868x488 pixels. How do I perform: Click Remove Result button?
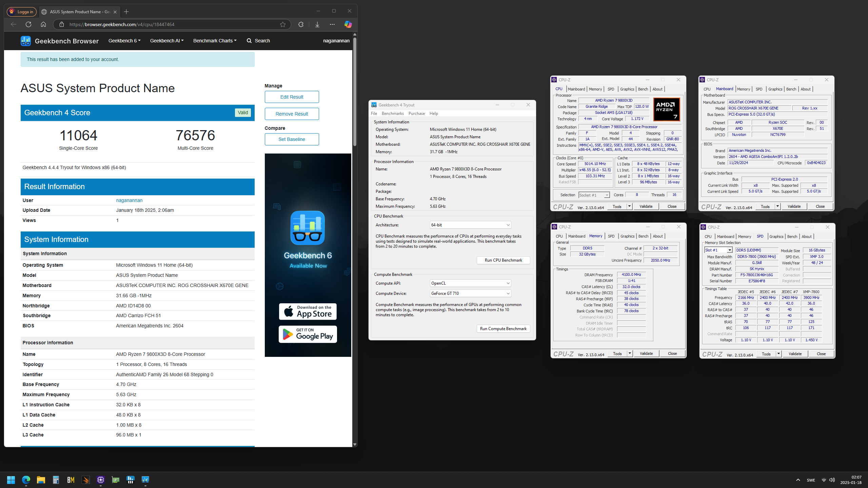(x=292, y=114)
